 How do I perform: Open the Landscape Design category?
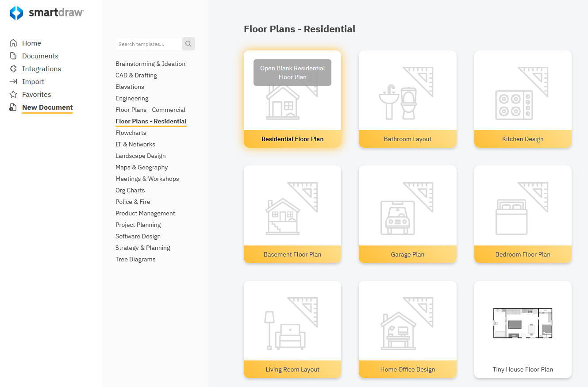coord(140,156)
